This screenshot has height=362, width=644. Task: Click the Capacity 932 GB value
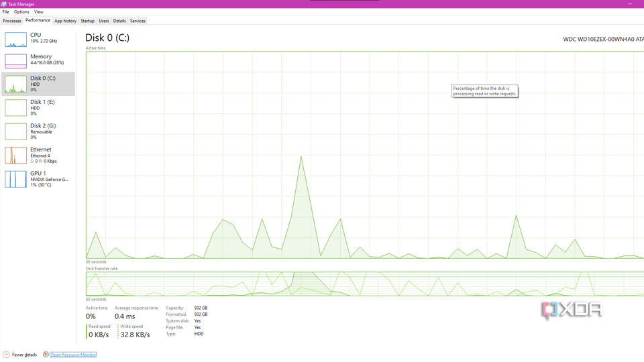pyautogui.click(x=201, y=308)
